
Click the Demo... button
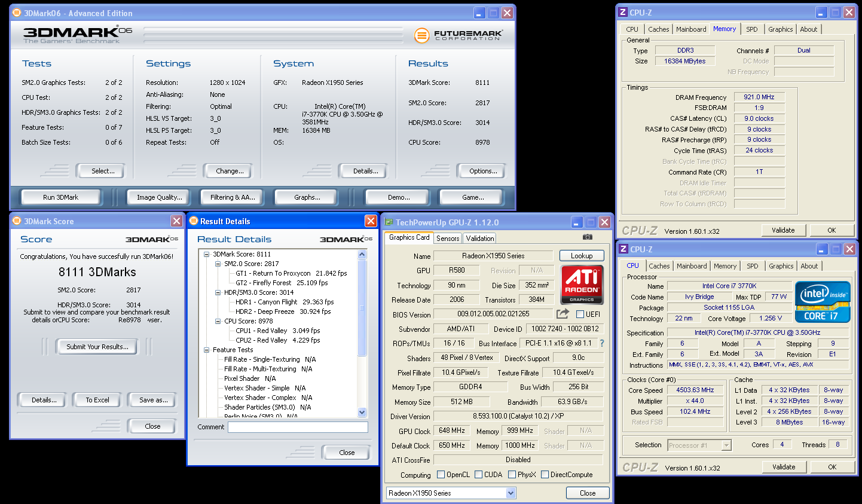399,197
